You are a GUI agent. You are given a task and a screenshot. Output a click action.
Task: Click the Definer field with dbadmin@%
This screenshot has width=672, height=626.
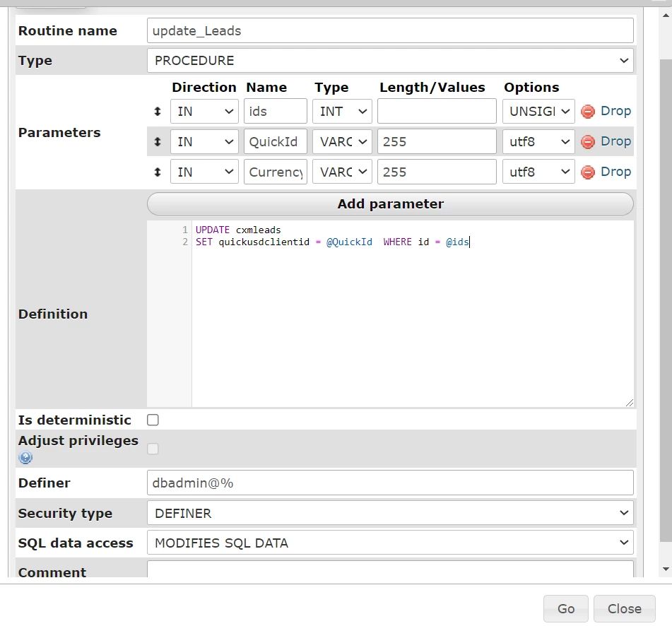(x=390, y=483)
